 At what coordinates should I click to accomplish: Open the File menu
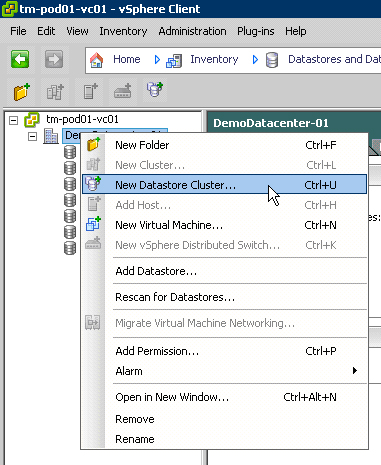pos(18,31)
